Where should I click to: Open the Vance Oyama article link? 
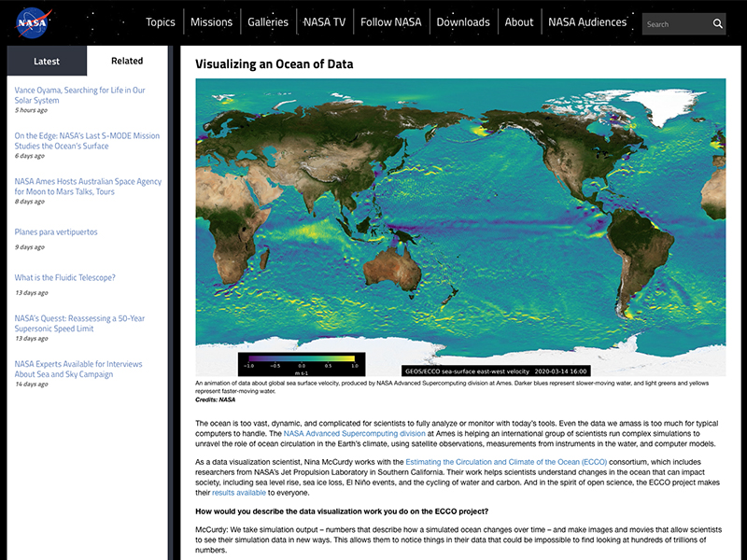click(79, 95)
